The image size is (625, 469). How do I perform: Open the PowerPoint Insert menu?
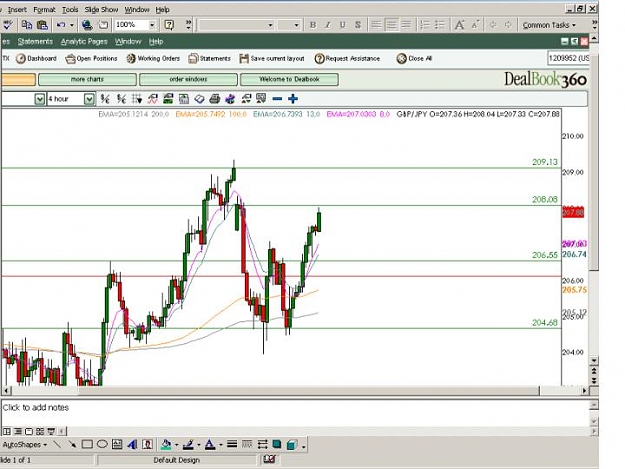(17, 10)
